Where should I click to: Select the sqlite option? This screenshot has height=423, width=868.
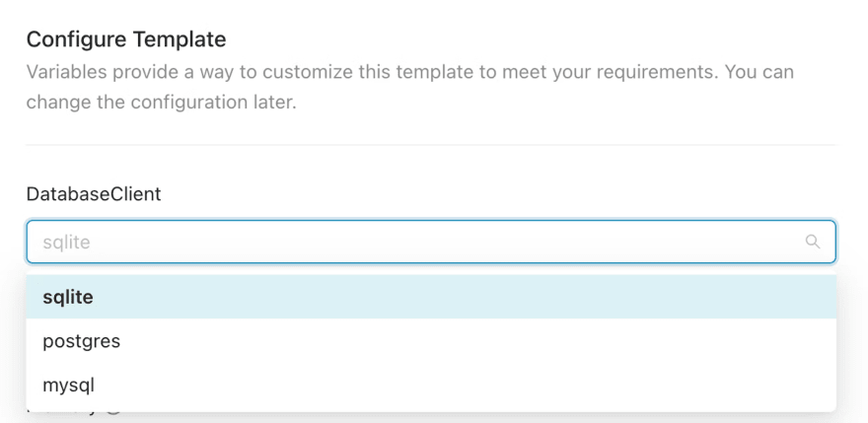431,298
